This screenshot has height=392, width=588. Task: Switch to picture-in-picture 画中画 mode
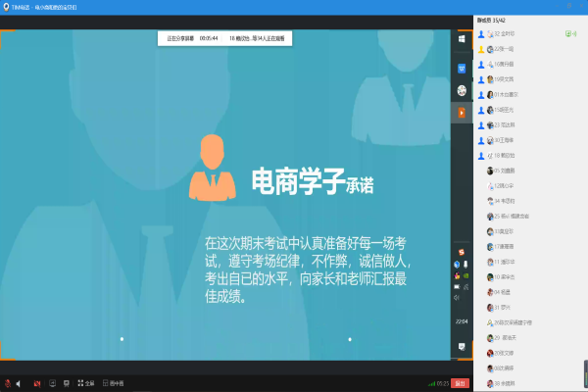[x=114, y=383]
